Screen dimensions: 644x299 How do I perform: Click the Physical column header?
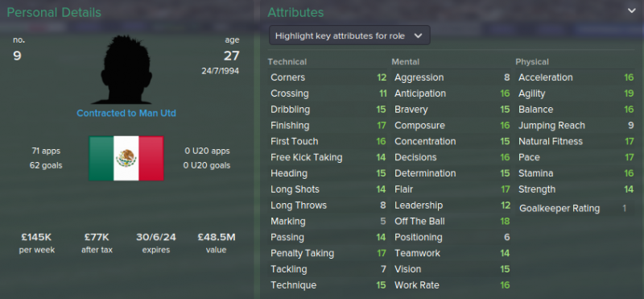532,62
